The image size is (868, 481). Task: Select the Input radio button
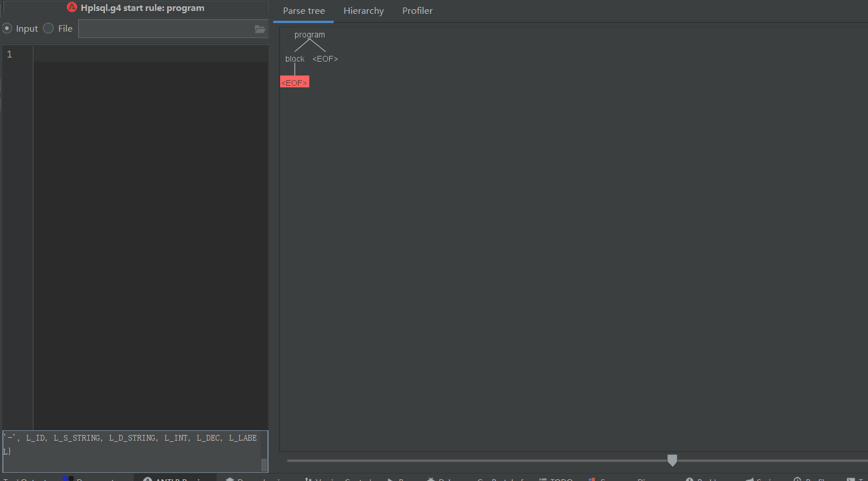7,28
